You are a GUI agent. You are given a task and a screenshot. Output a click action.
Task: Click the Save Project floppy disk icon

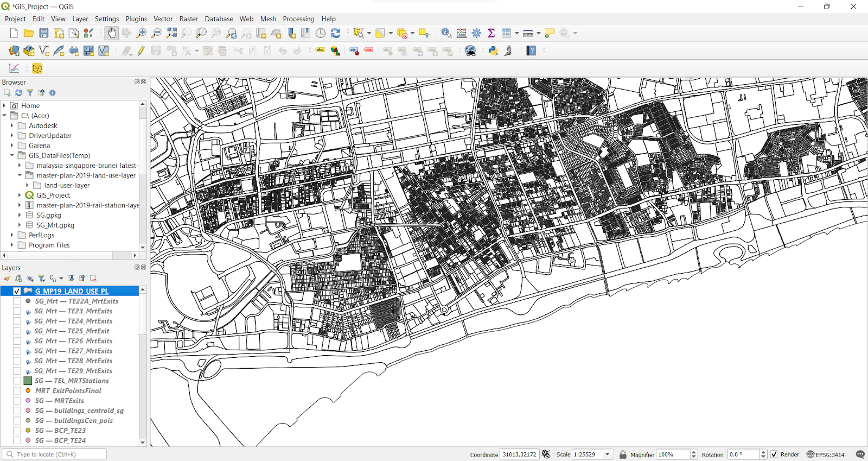(44, 33)
